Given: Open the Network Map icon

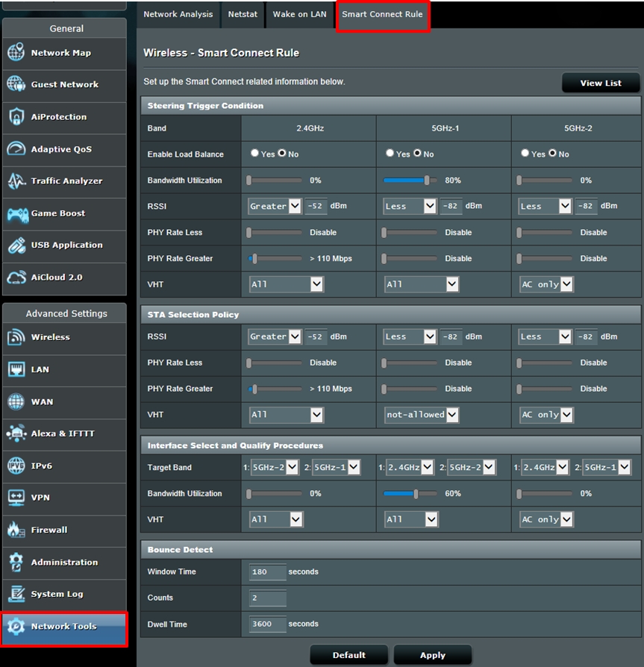Looking at the screenshot, I should [16, 52].
